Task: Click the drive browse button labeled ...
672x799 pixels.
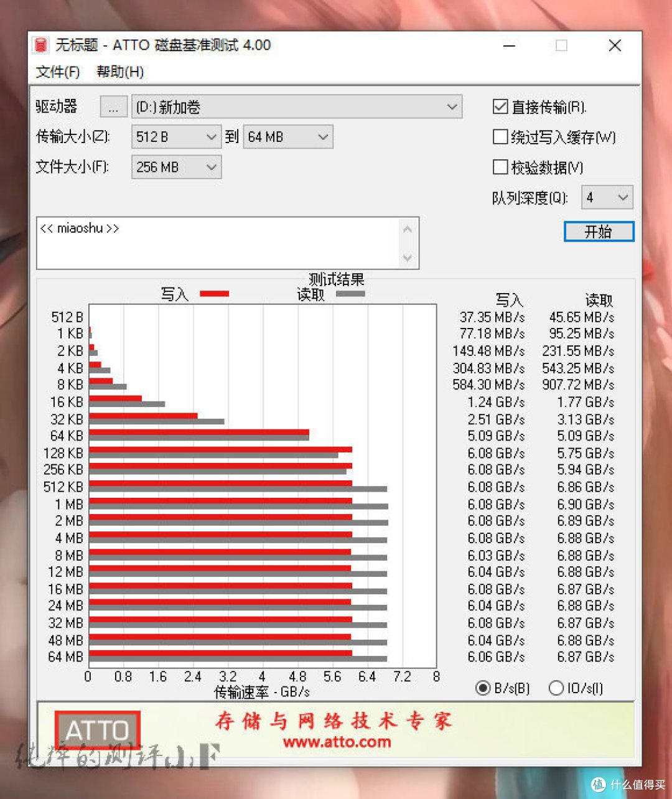Action: [113, 106]
